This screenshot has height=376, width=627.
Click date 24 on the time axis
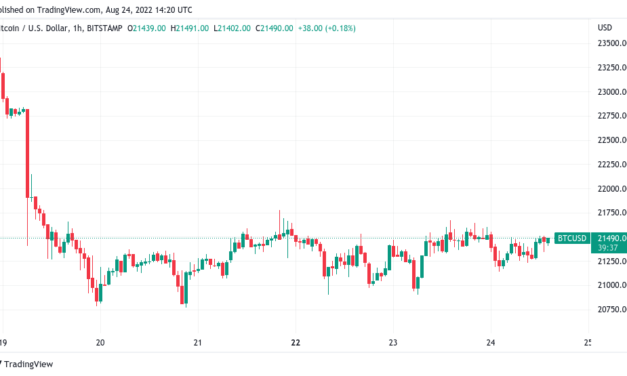click(x=491, y=343)
